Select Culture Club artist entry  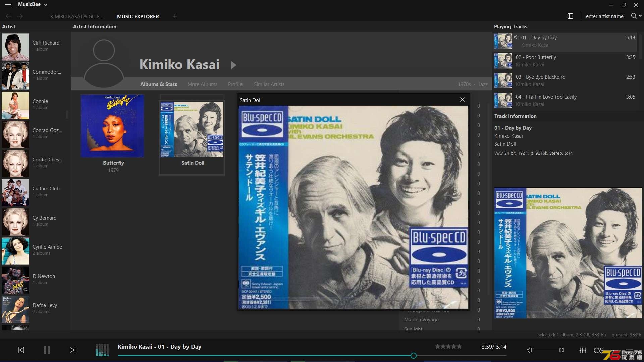(35, 192)
